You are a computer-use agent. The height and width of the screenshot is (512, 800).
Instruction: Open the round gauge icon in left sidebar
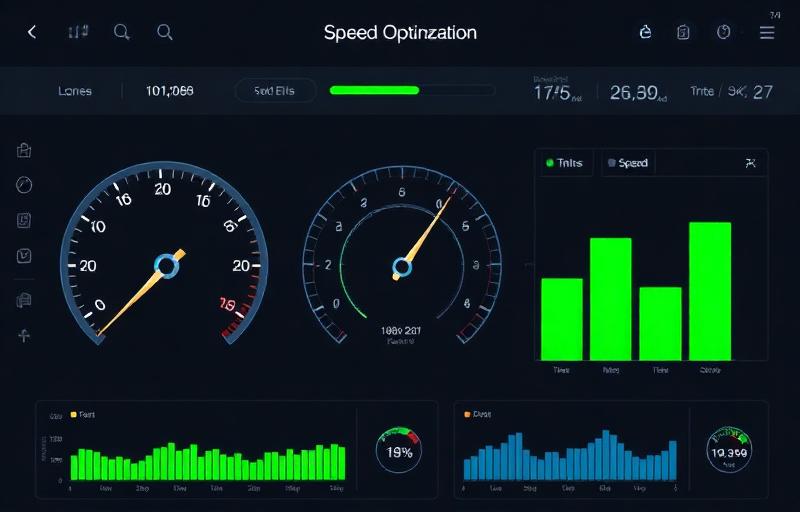pos(25,185)
